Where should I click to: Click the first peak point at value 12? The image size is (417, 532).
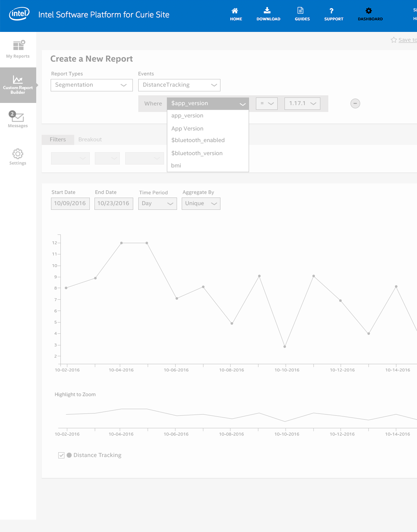point(122,243)
